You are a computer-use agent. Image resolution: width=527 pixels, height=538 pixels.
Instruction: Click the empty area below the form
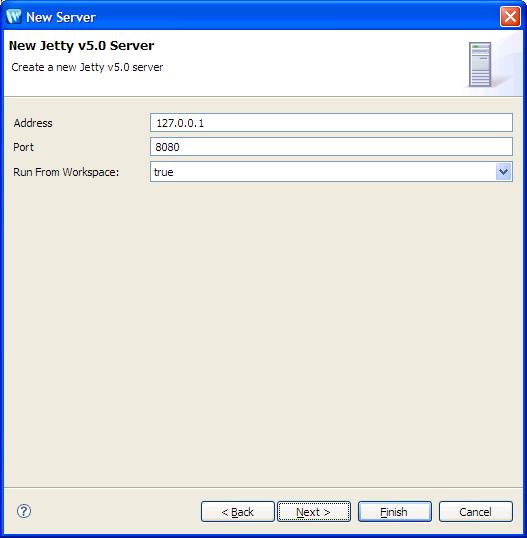pyautogui.click(x=263, y=333)
